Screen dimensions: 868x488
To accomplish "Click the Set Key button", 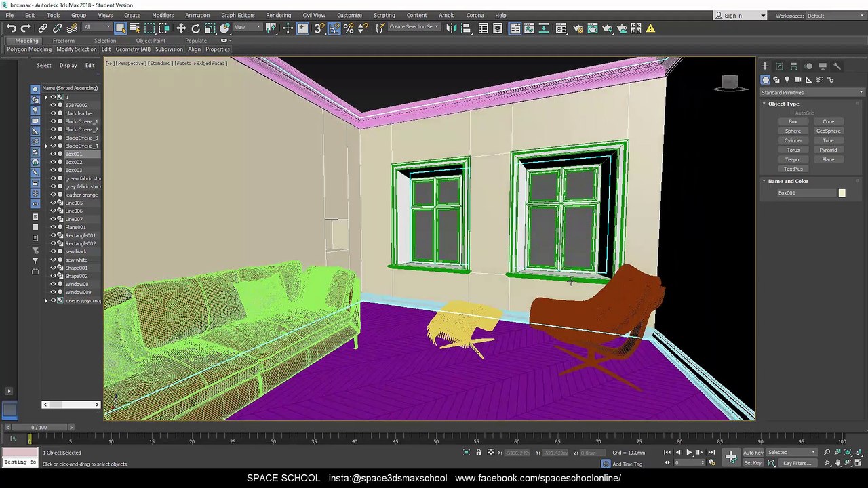I will pos(753,463).
